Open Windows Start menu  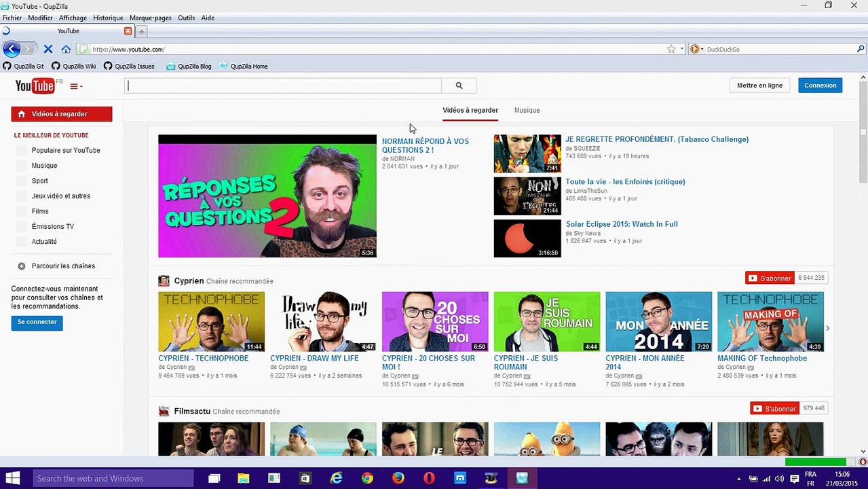(12, 478)
